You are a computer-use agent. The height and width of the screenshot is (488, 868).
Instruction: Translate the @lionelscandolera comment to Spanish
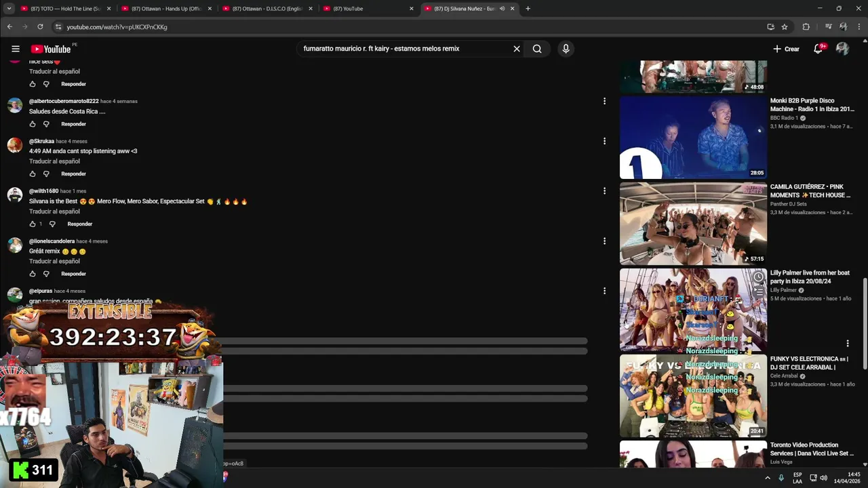[x=54, y=261]
